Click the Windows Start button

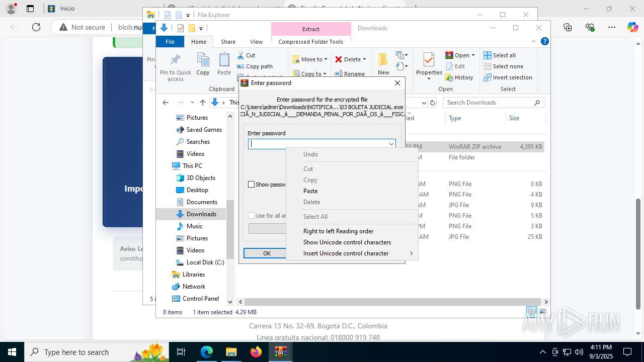click(12, 352)
